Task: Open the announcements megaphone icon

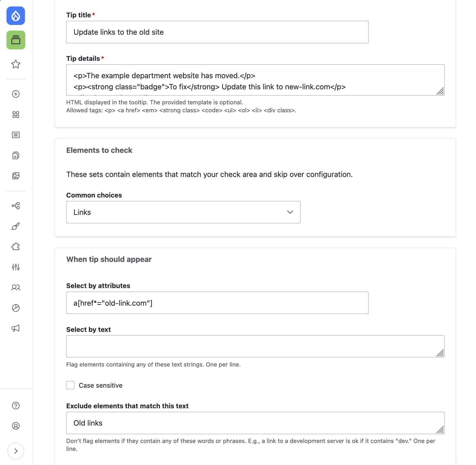Action: pyautogui.click(x=16, y=328)
